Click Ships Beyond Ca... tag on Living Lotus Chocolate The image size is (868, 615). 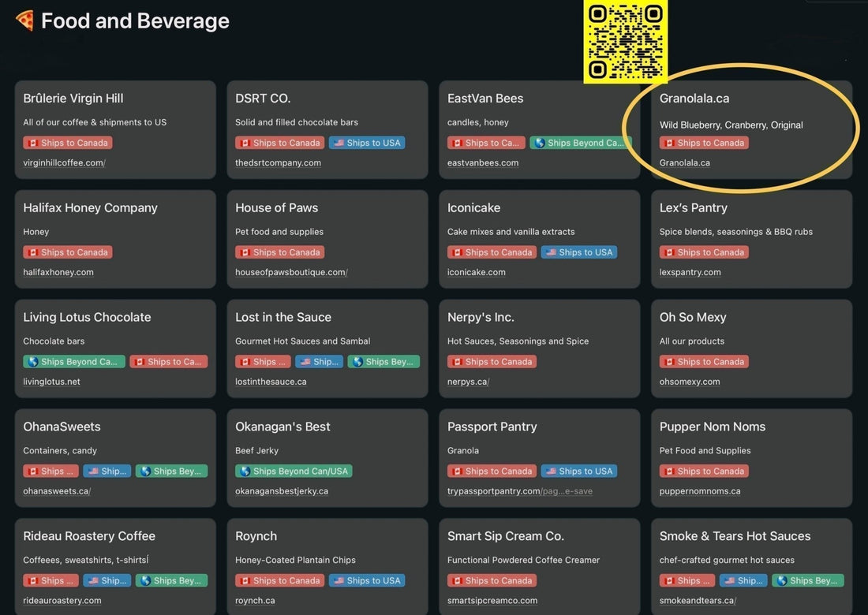[x=74, y=362]
